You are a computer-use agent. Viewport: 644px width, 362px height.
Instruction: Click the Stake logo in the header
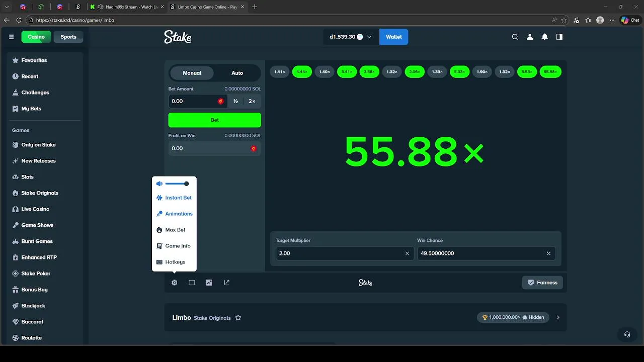(x=178, y=37)
